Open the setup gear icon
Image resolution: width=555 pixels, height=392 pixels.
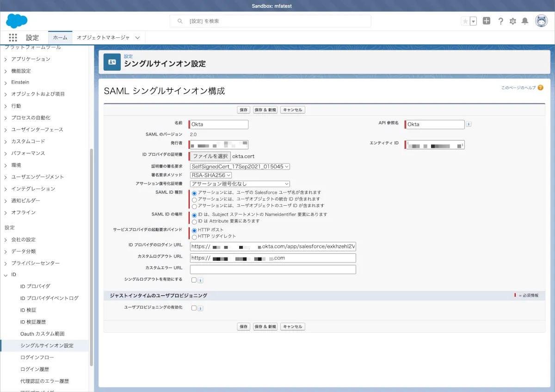512,21
